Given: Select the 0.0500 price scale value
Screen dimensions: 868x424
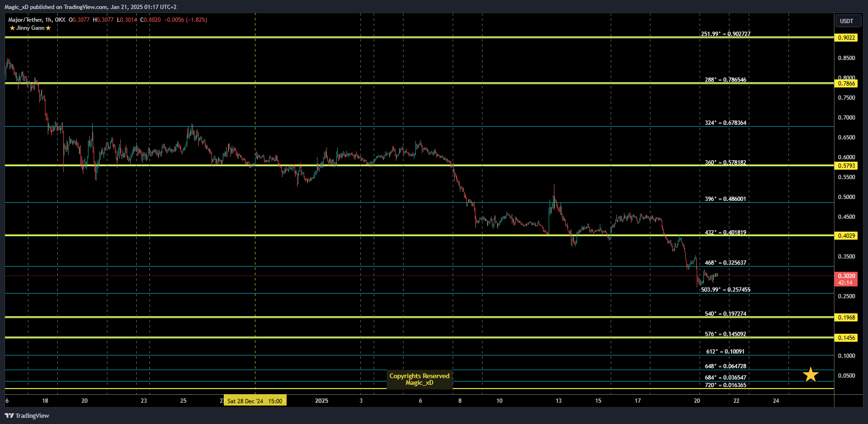Looking at the screenshot, I should 847,376.
